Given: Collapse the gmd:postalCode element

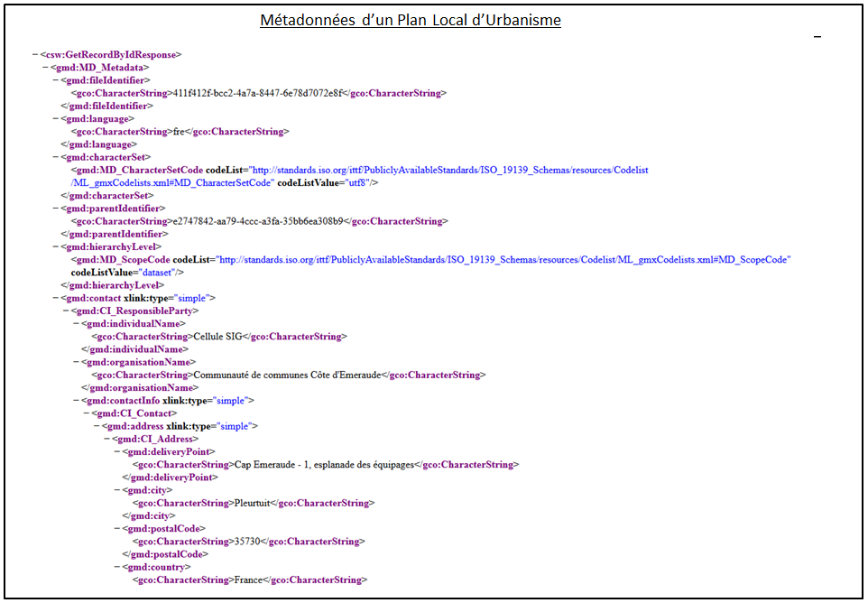Looking at the screenshot, I should 117,529.
